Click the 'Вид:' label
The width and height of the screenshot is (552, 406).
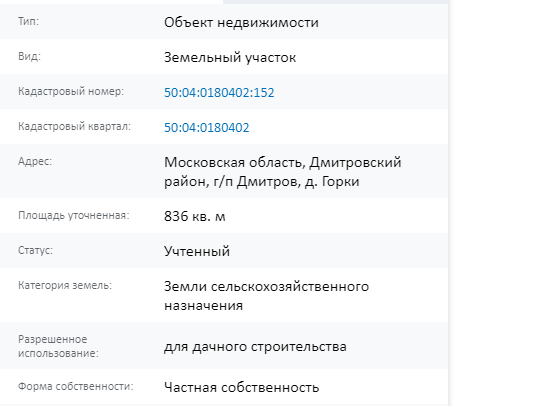pyautogui.click(x=30, y=56)
